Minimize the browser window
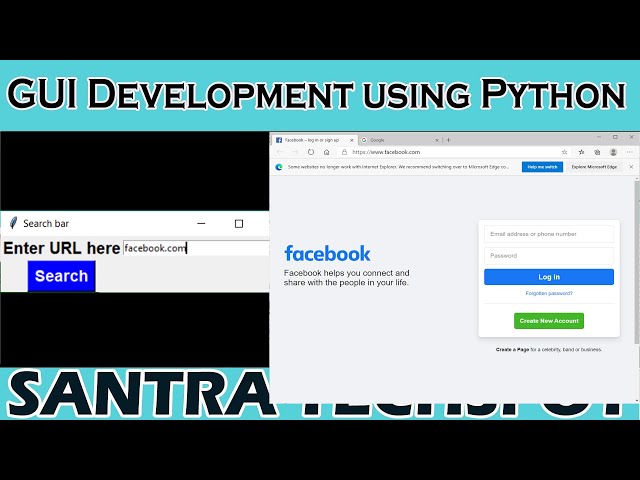The height and width of the screenshot is (480, 640). [x=599, y=138]
